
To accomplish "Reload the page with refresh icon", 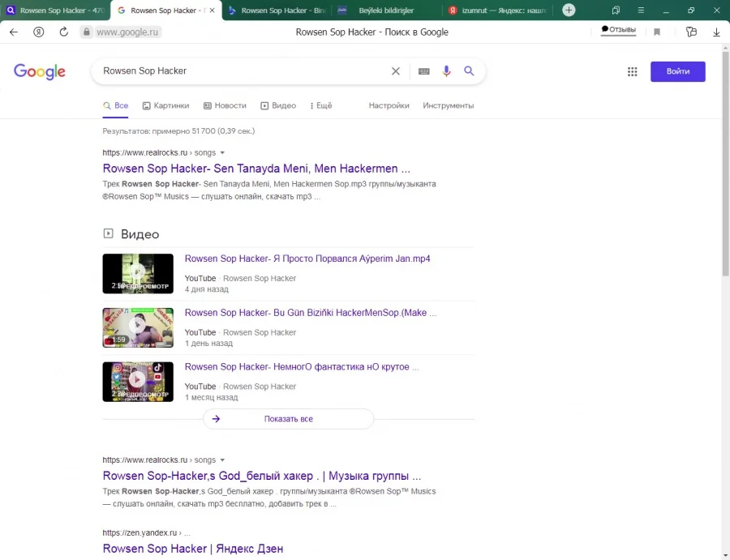I will coord(63,32).
